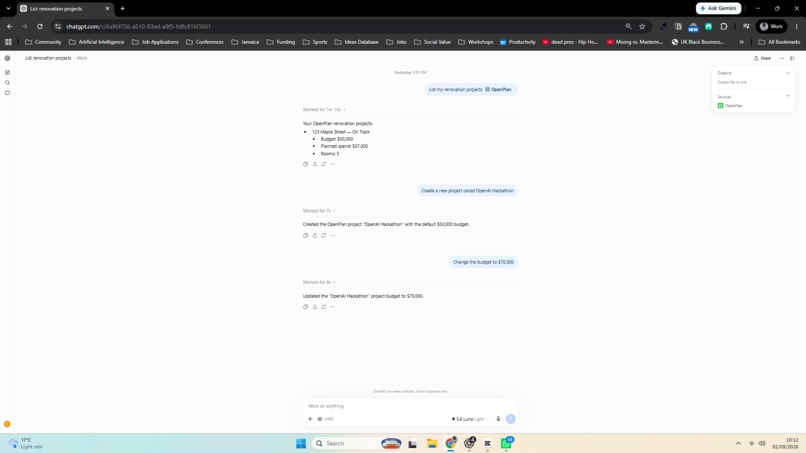Open the Artificial Intelligence bookmarks folder
Viewport: 806px width, 453px height.
(97, 42)
